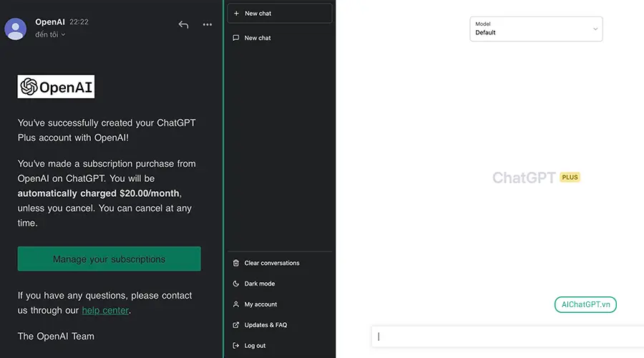This screenshot has height=358, width=644.
Task: Click the plus icon in New chat button
Action: point(236,14)
